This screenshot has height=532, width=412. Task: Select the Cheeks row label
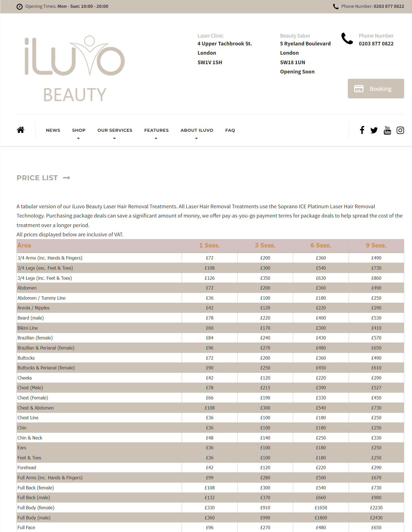(25, 378)
